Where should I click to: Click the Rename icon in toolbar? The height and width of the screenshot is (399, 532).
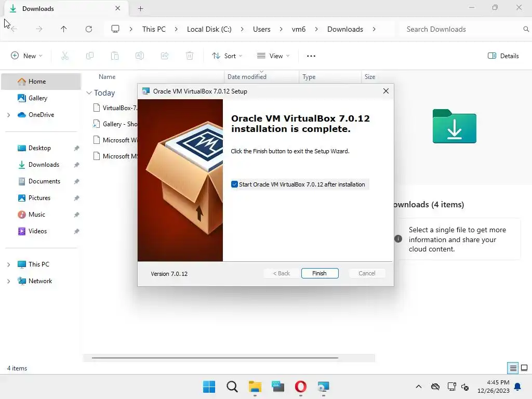coord(139,56)
